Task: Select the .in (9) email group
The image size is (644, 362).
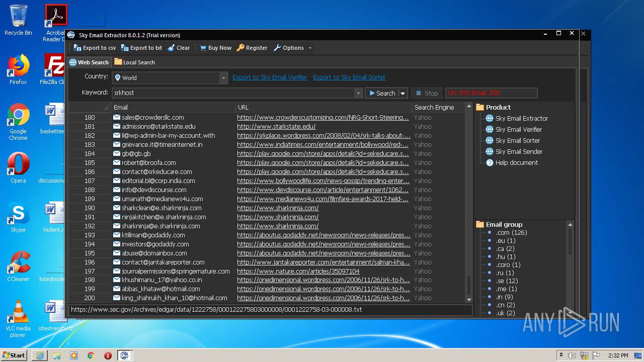Action: point(504,297)
